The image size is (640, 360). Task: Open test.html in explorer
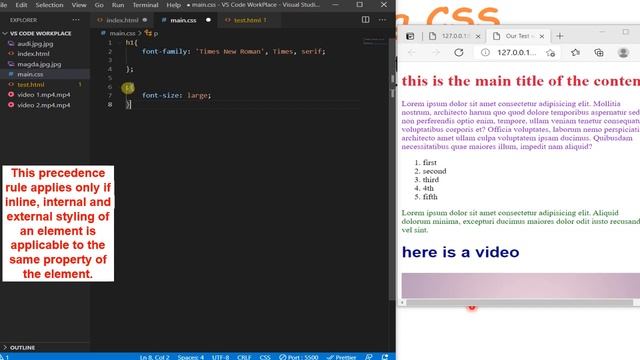31,84
